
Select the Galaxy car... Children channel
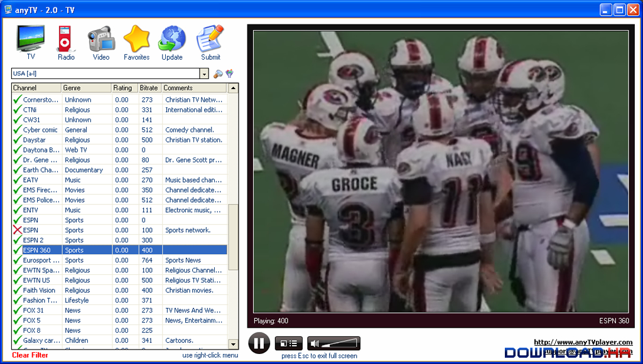(120, 340)
